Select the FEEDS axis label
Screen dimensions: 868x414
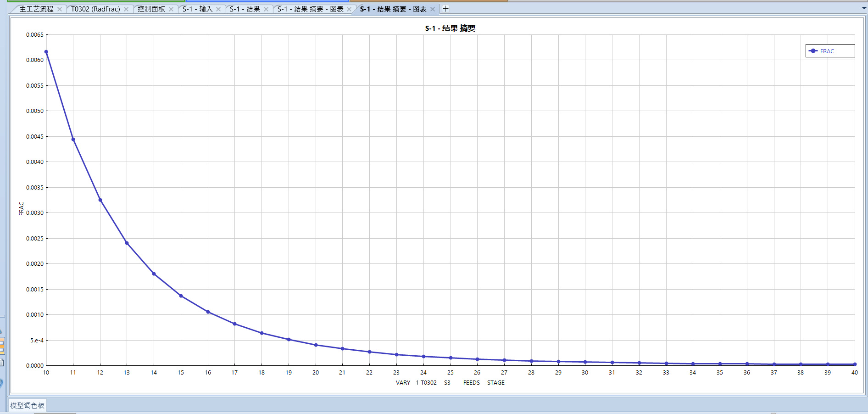coord(472,383)
